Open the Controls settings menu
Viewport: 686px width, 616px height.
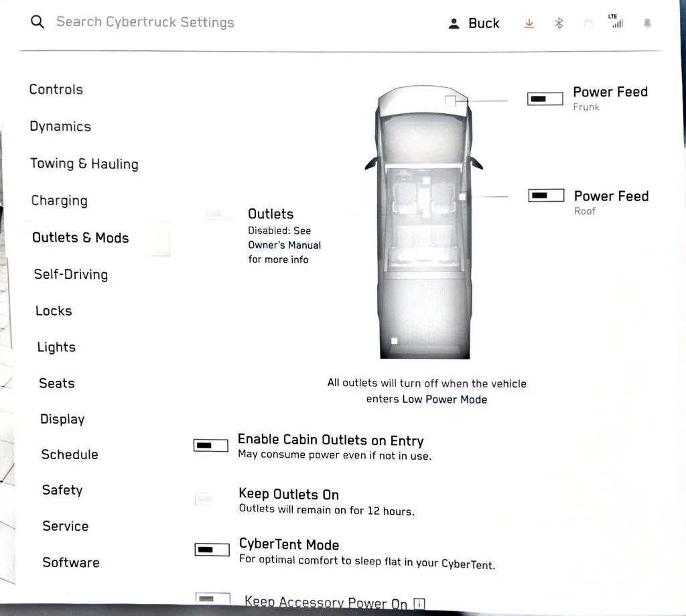pyautogui.click(x=56, y=89)
